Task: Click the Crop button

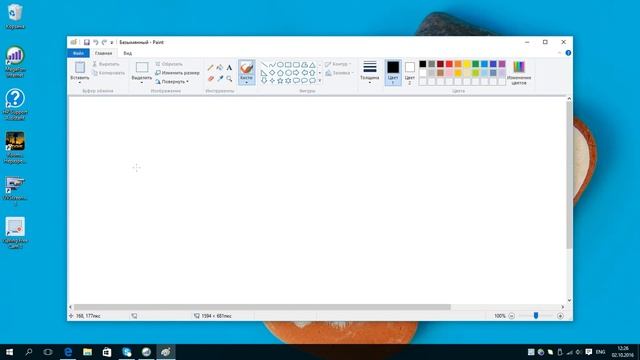Action: (x=169, y=64)
